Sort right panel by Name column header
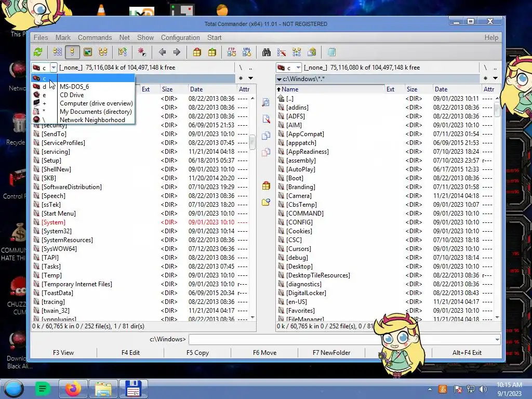The image size is (532, 399). point(330,89)
